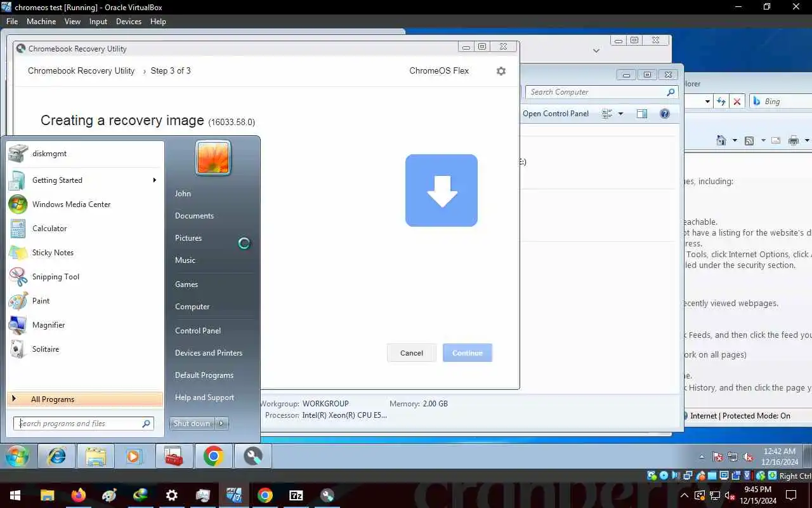Open the VirtualBox Devices menu

[x=129, y=22]
